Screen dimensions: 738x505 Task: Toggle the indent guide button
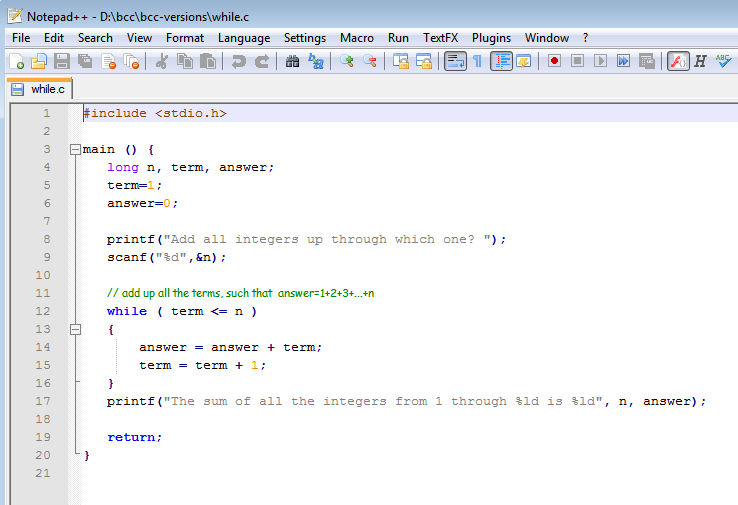(502, 61)
